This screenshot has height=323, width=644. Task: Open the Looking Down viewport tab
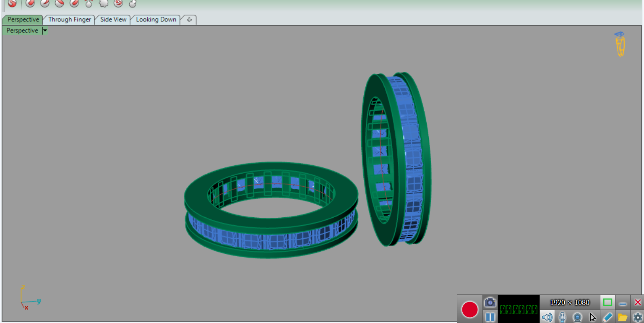tap(156, 19)
